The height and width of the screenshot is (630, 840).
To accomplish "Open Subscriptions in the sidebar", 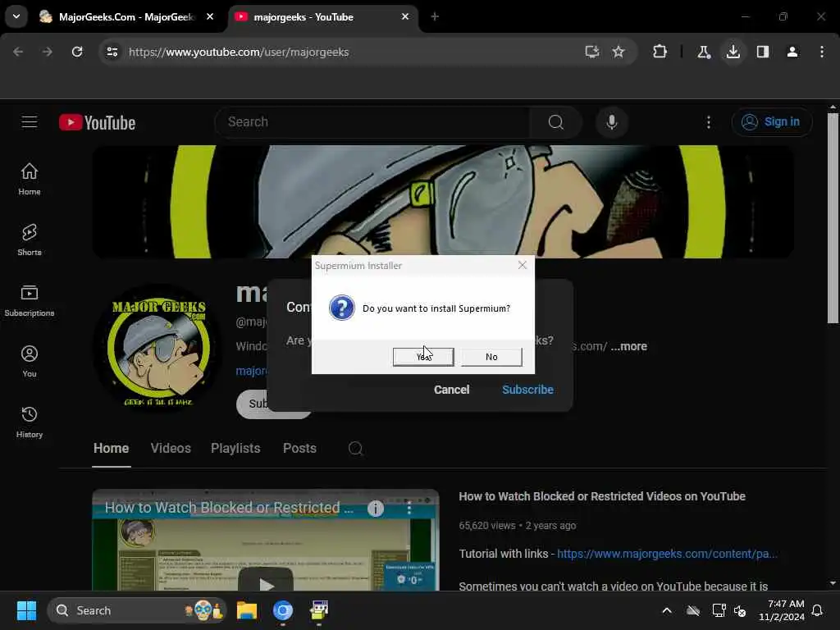I will coord(30,300).
